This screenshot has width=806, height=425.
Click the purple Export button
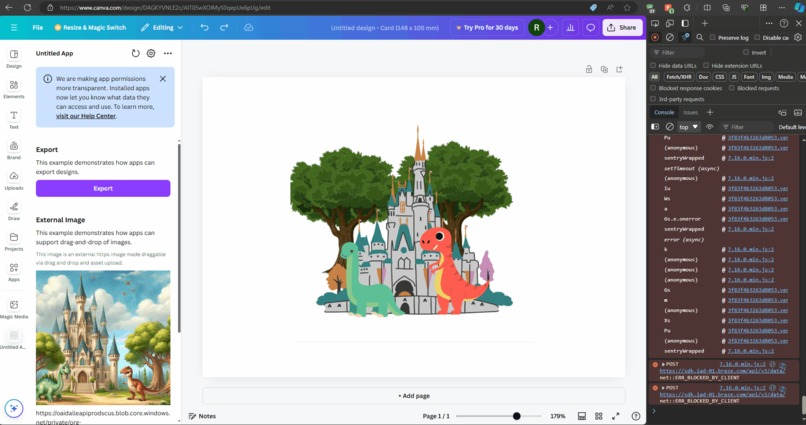[x=103, y=189]
